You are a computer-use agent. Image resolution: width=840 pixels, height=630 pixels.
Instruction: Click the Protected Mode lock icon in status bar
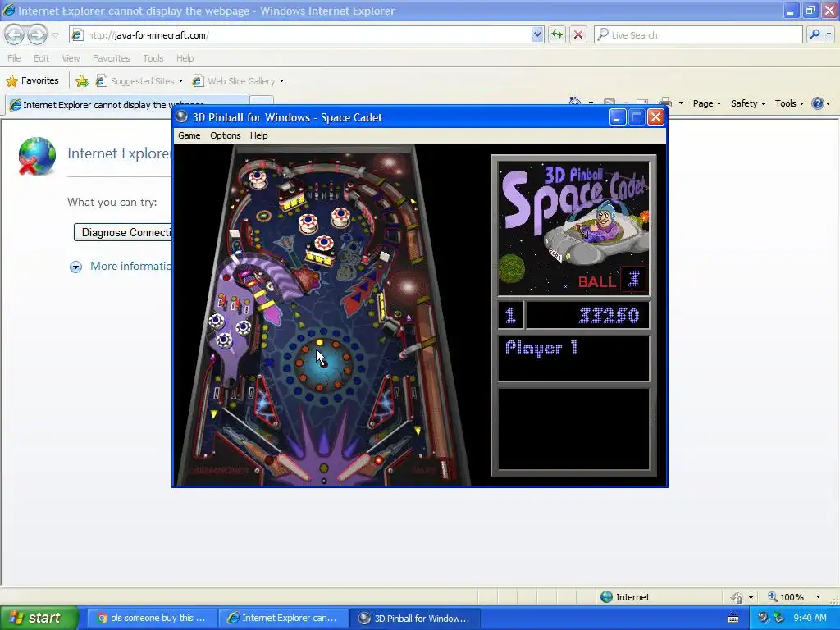737,597
